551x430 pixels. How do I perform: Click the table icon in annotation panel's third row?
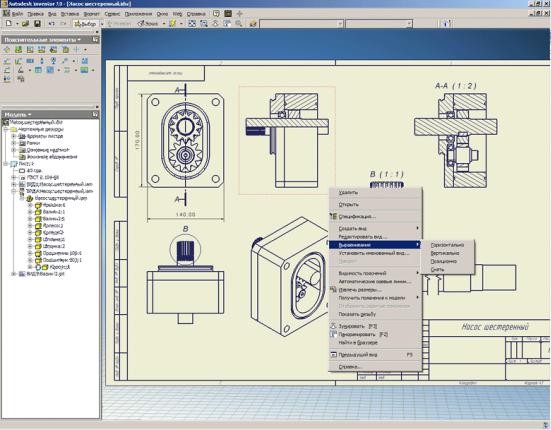(38, 70)
